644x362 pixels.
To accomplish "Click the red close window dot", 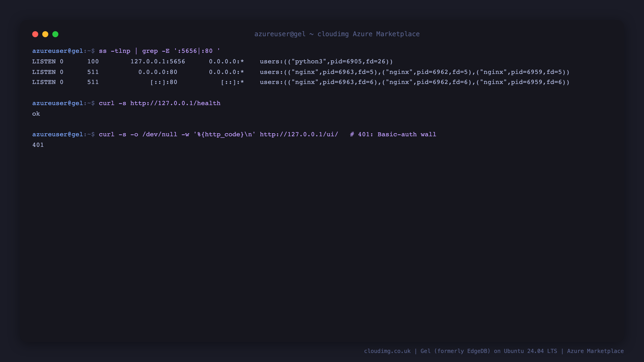I will coord(35,34).
